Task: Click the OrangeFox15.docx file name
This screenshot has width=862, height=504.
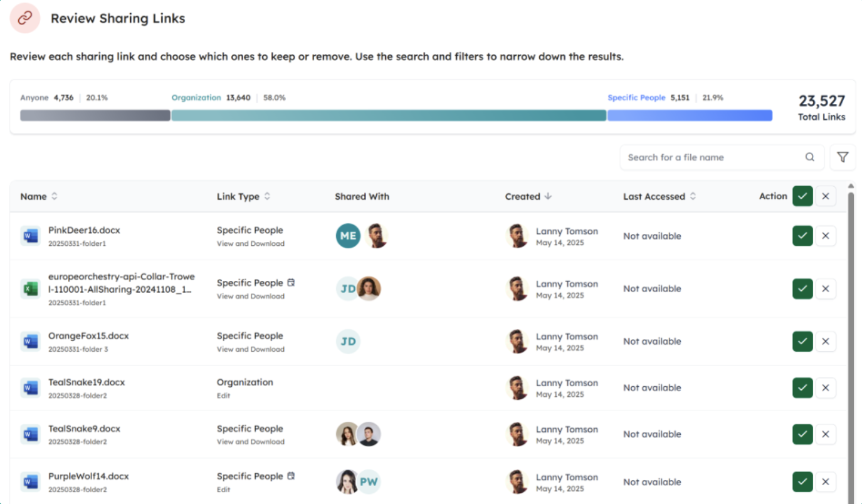Action: 88,335
